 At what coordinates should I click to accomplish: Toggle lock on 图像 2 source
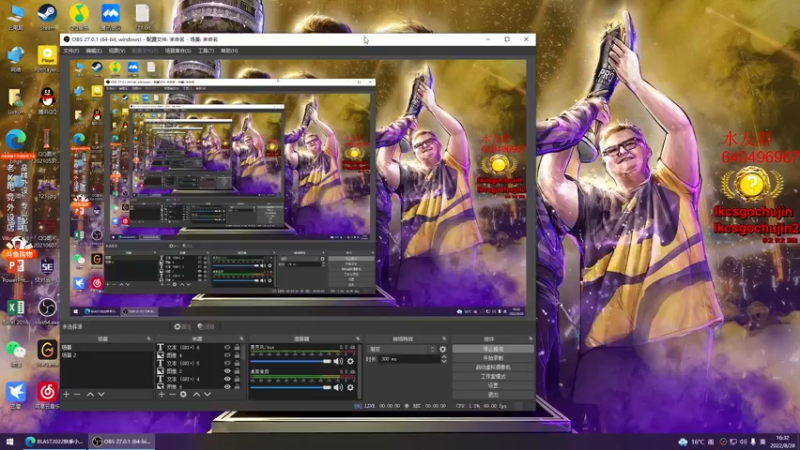coord(237,371)
